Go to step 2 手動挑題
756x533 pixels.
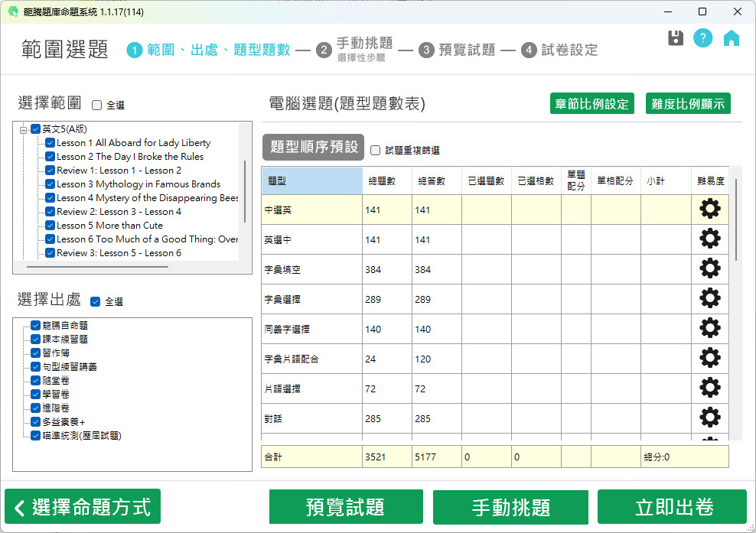coord(354,50)
